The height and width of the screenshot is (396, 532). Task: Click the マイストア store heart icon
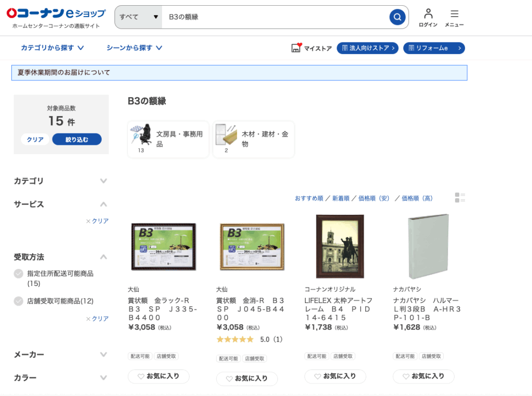click(x=296, y=47)
